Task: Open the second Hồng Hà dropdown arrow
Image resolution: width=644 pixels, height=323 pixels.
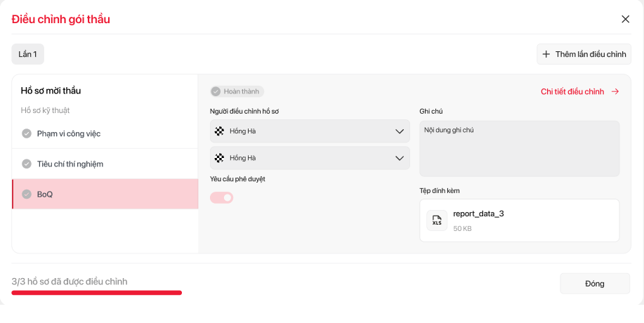Action: click(400, 158)
